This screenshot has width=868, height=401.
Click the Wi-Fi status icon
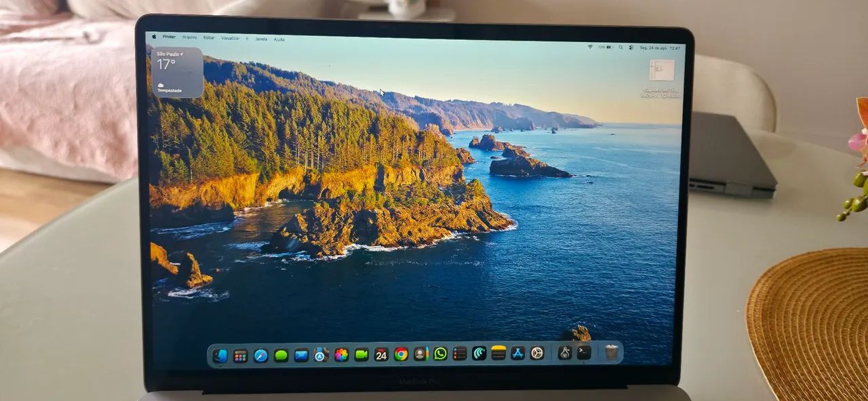[591, 47]
